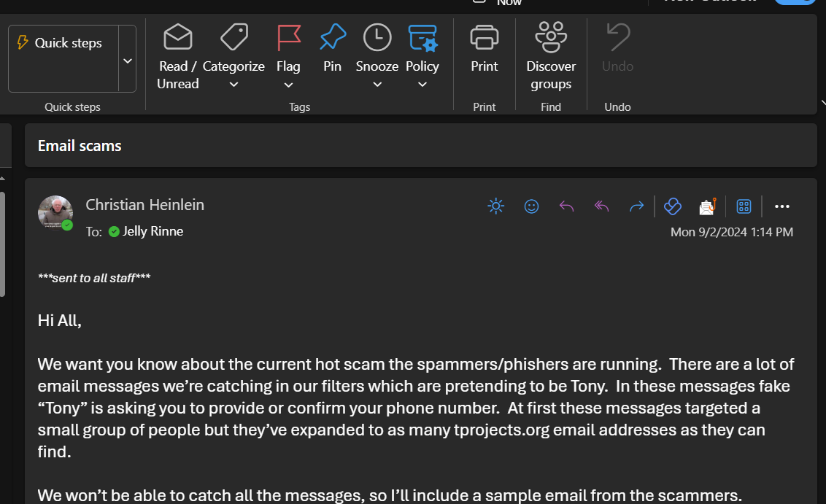Expand the Policy dropdown chevron
This screenshot has width=826, height=504.
(422, 85)
